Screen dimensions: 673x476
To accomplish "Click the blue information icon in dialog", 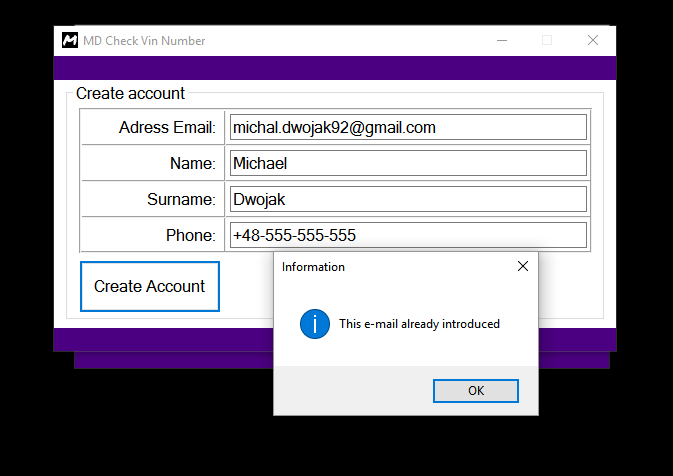I will point(315,324).
